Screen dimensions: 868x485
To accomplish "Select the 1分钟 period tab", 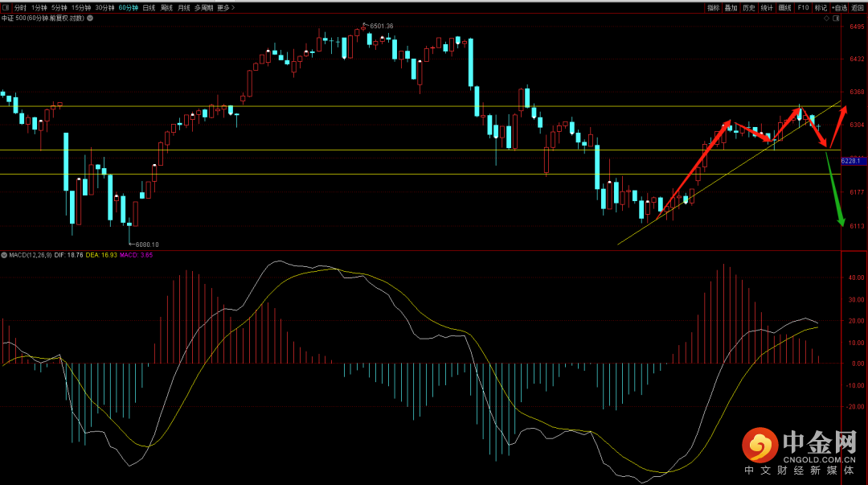I will pos(39,8).
